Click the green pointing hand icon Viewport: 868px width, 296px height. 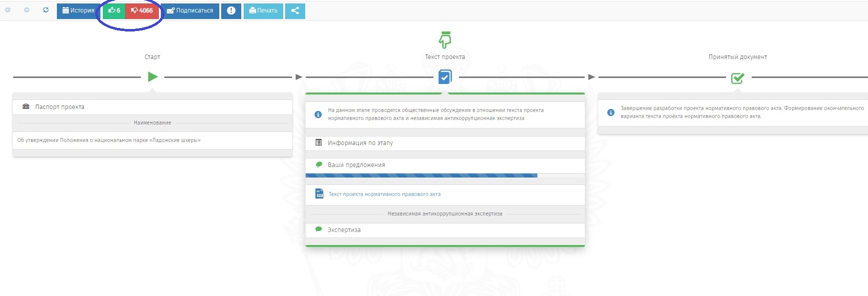(445, 39)
